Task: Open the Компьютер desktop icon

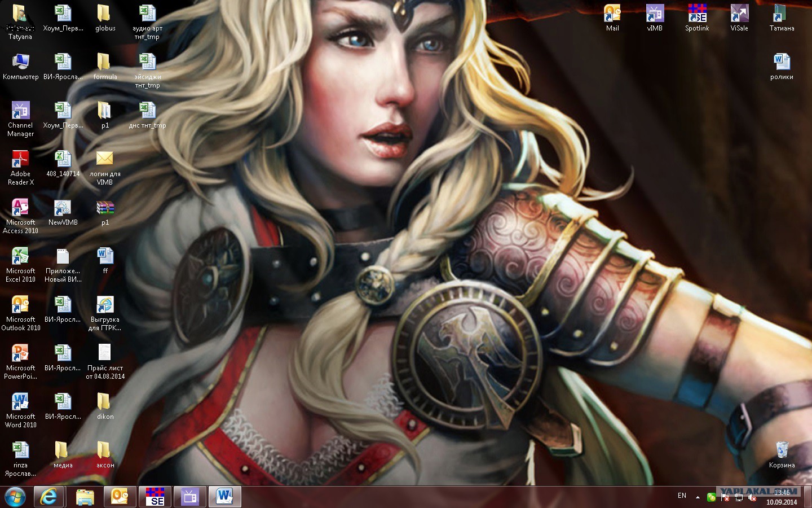Action: tap(20, 67)
